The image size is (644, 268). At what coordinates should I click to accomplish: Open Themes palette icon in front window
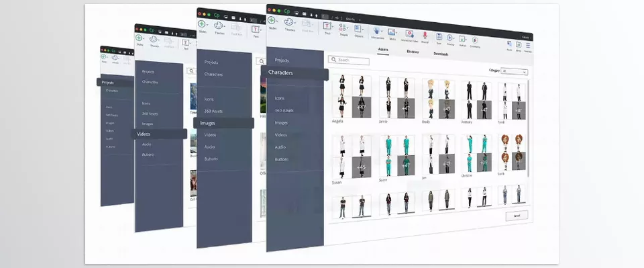288,21
